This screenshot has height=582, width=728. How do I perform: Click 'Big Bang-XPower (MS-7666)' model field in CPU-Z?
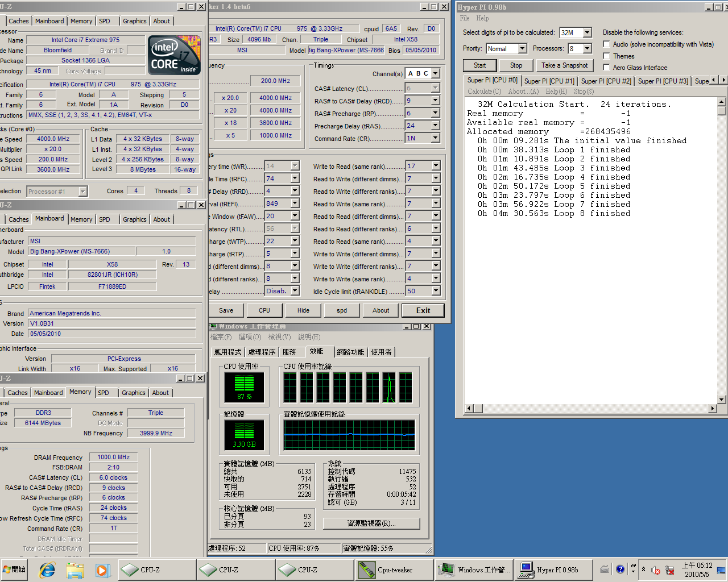click(x=82, y=251)
